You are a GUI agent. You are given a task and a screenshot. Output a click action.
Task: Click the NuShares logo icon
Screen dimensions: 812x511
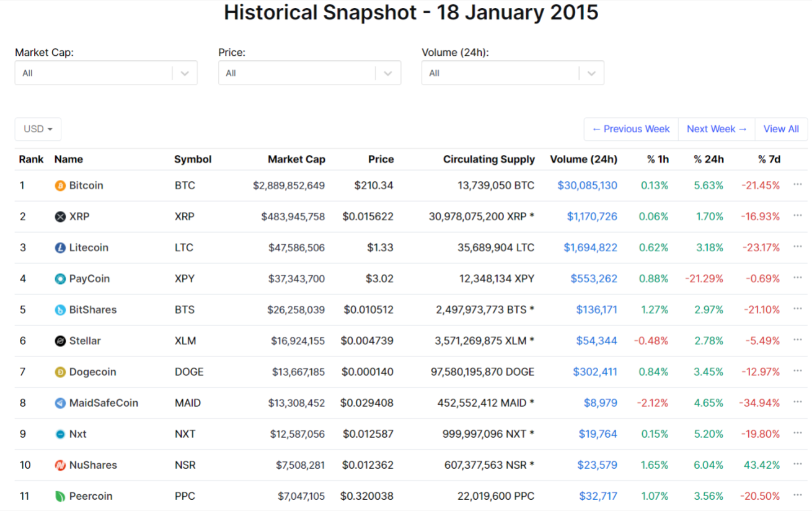click(x=60, y=465)
